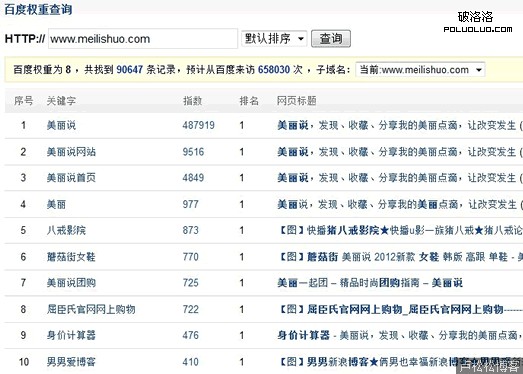Select the 男男爱博客 keyword link
This screenshot has height=374, width=523.
pos(71,362)
